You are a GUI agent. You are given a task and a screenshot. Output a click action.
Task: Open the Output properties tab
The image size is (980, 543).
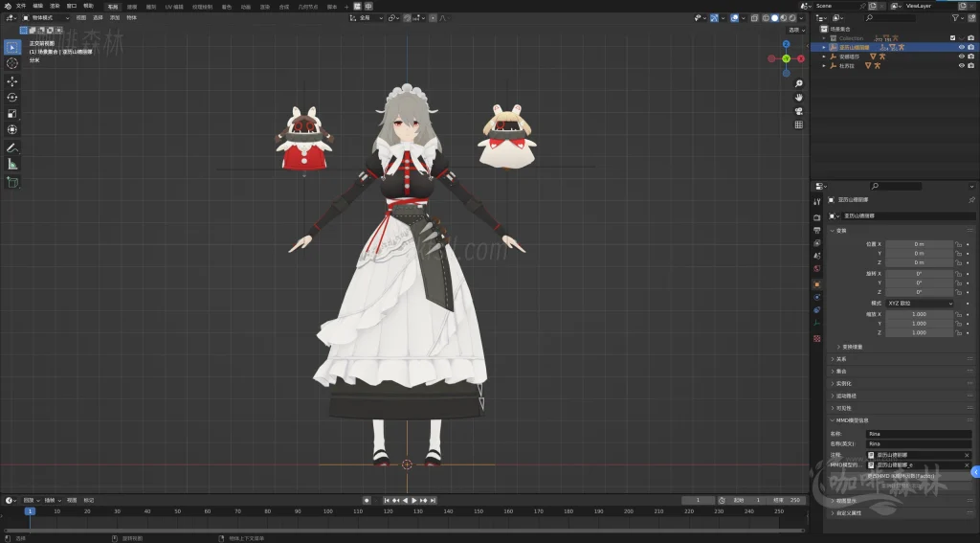click(817, 230)
